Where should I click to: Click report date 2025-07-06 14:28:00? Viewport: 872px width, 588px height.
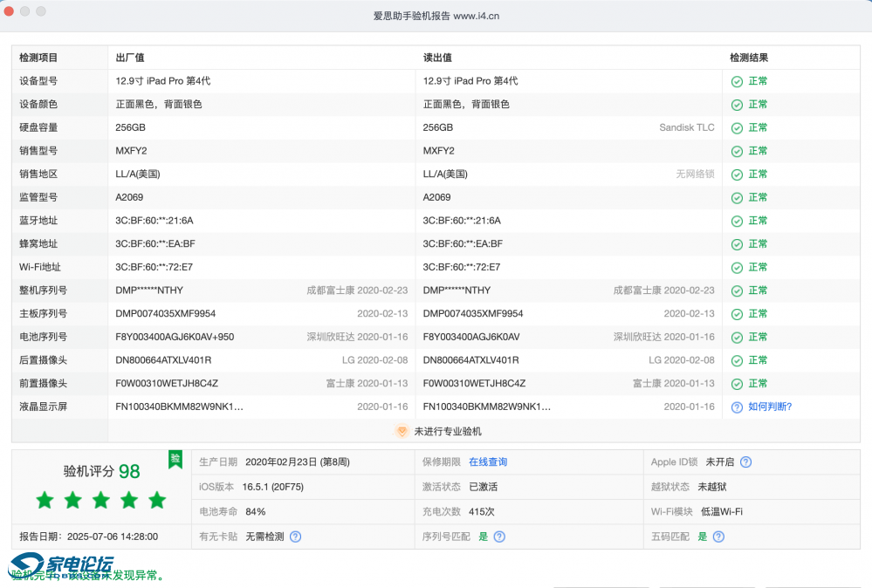click(113, 537)
